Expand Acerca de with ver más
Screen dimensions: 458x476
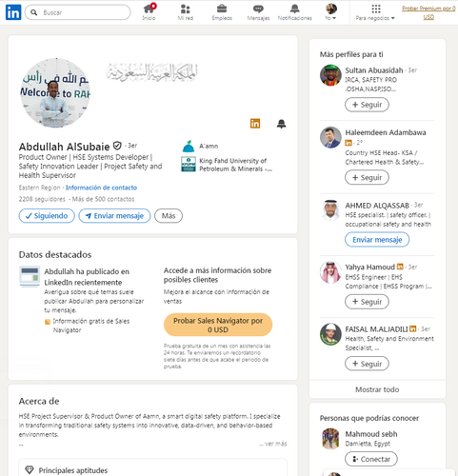pos(273,444)
